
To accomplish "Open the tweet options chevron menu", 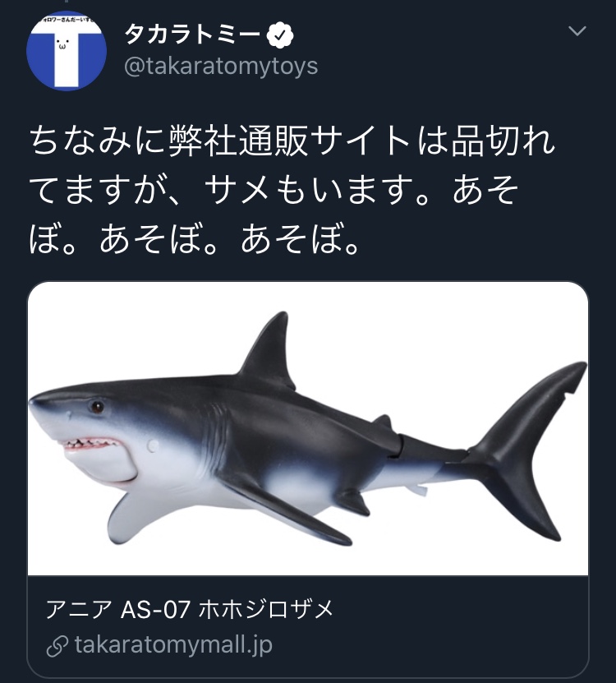I will pyautogui.click(x=577, y=32).
